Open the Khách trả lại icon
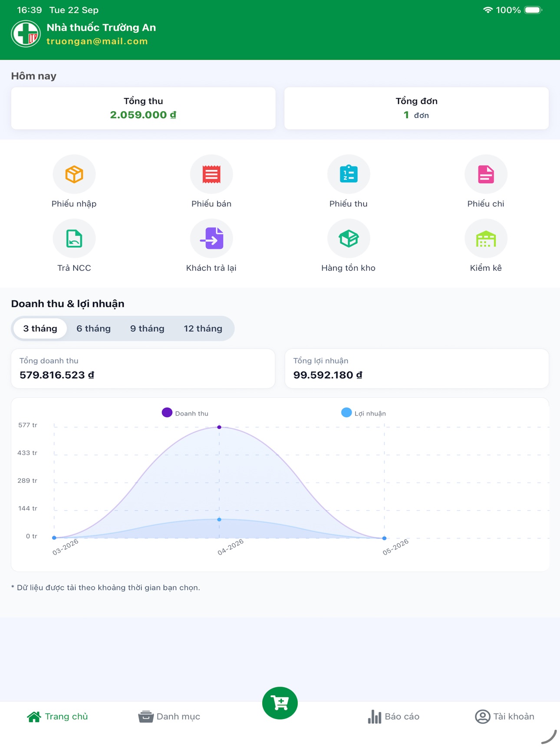Screen dimensions: 560x747 pos(211,238)
